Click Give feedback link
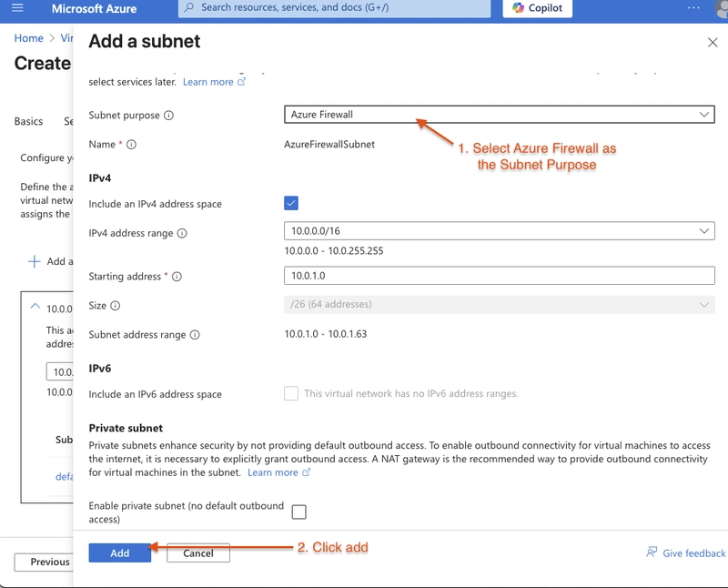 (x=693, y=553)
